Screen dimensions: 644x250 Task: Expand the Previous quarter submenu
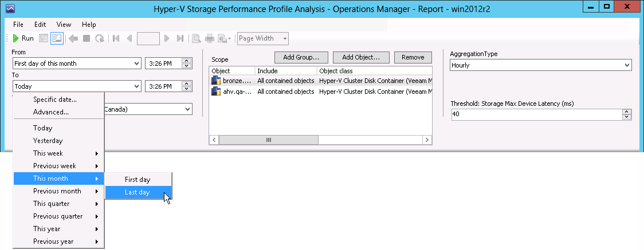tap(58, 216)
